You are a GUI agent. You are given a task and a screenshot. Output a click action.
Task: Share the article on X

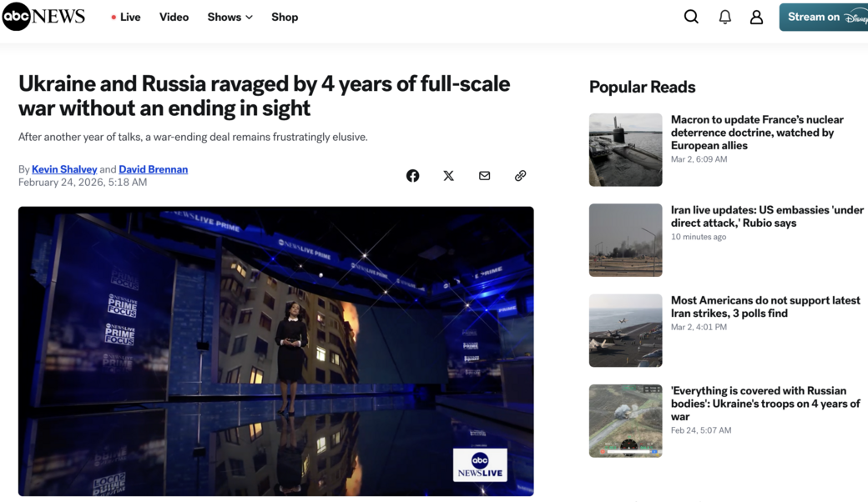click(448, 175)
